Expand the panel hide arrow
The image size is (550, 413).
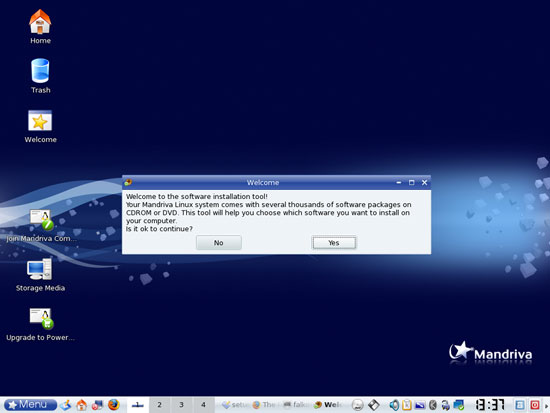(546, 406)
